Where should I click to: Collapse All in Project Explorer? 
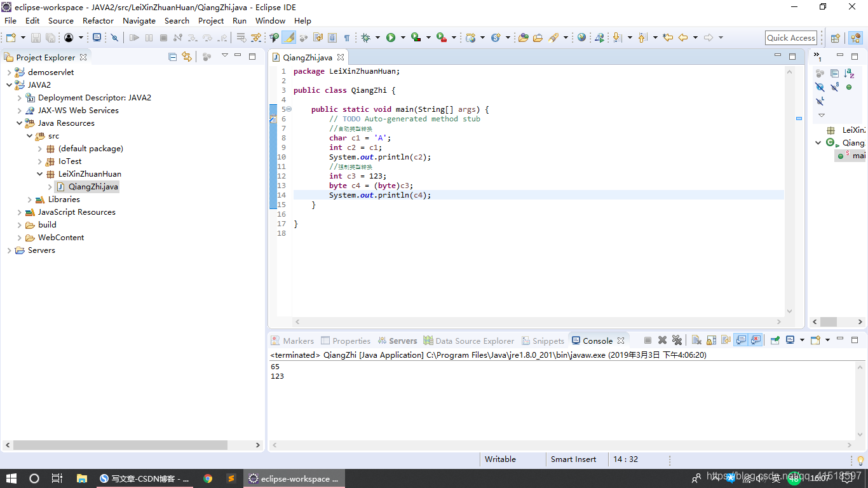coord(172,57)
